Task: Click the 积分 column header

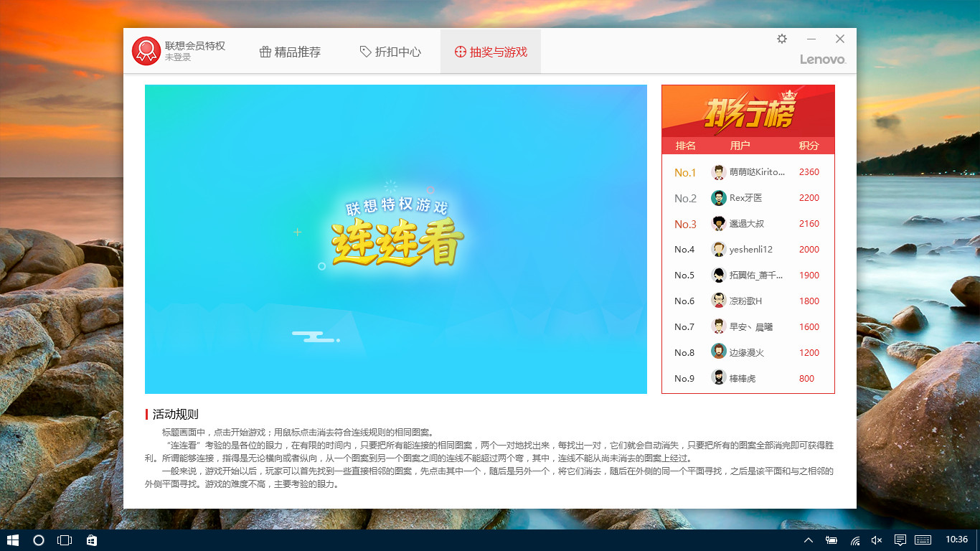Action: [809, 146]
